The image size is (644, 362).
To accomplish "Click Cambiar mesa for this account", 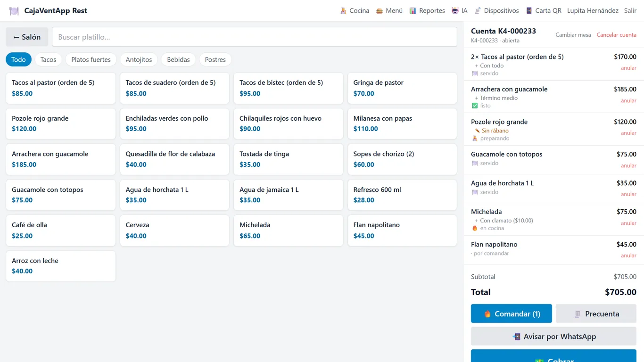I will (x=573, y=35).
